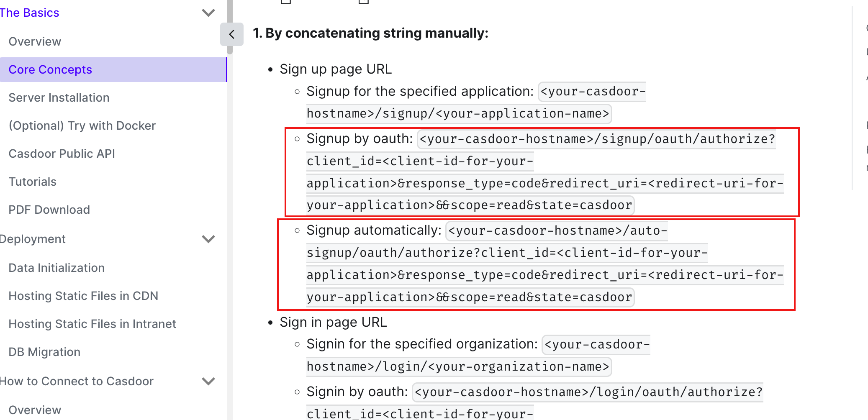Screen dimensions: 868x420
Task: Open The Basics category link
Action: click(30, 13)
